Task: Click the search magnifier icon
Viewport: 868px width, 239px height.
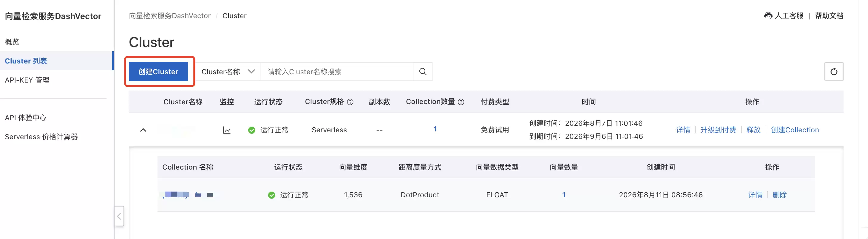Action: point(423,71)
